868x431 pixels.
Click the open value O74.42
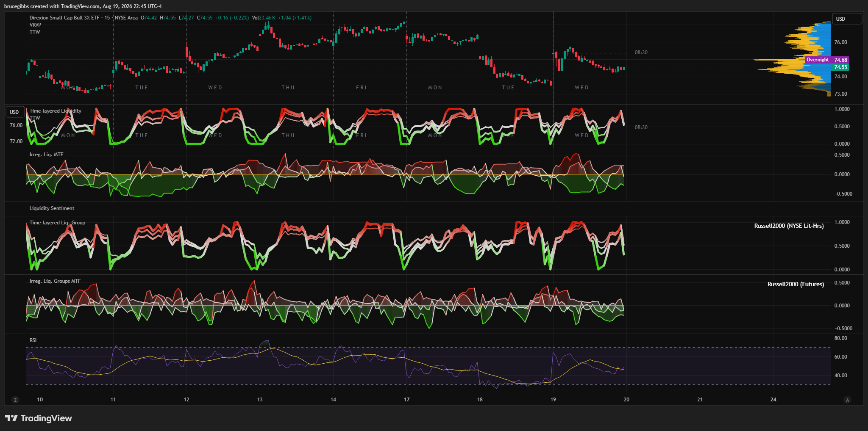coord(149,18)
